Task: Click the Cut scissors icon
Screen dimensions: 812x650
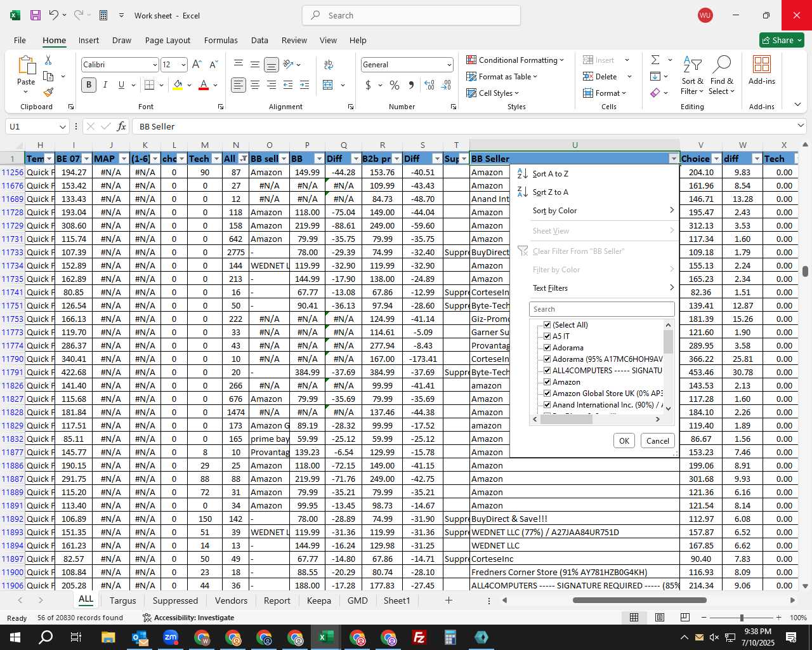Action: 48,60
